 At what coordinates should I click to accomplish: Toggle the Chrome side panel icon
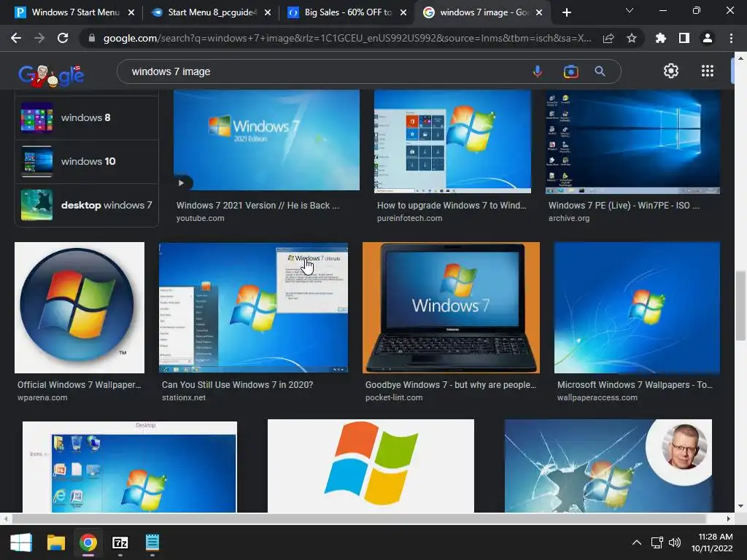click(x=684, y=38)
